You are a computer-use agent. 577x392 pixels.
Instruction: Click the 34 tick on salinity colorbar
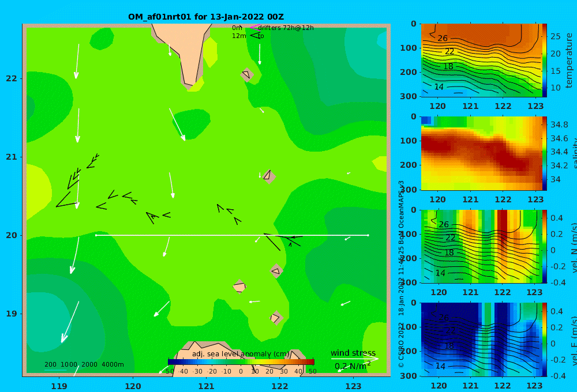pyautogui.click(x=555, y=179)
